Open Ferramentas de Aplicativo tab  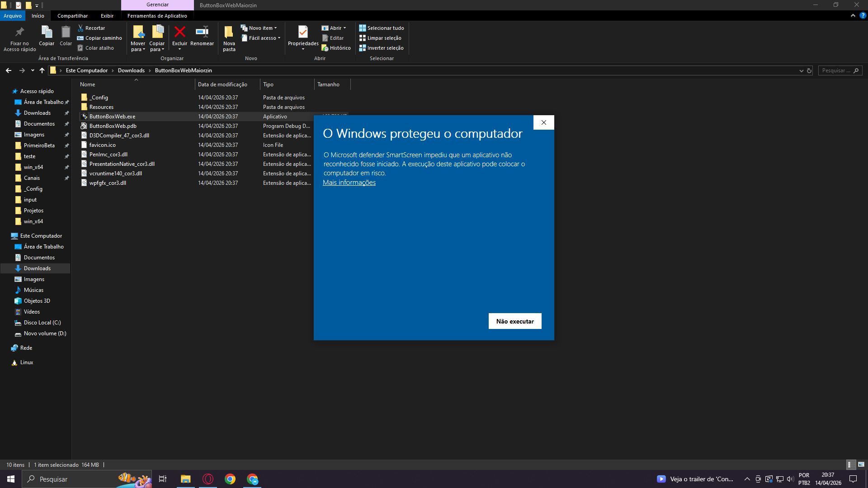157,15
